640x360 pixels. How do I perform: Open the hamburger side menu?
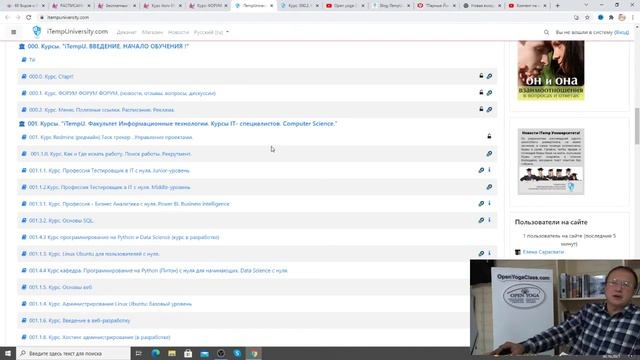click(x=13, y=32)
